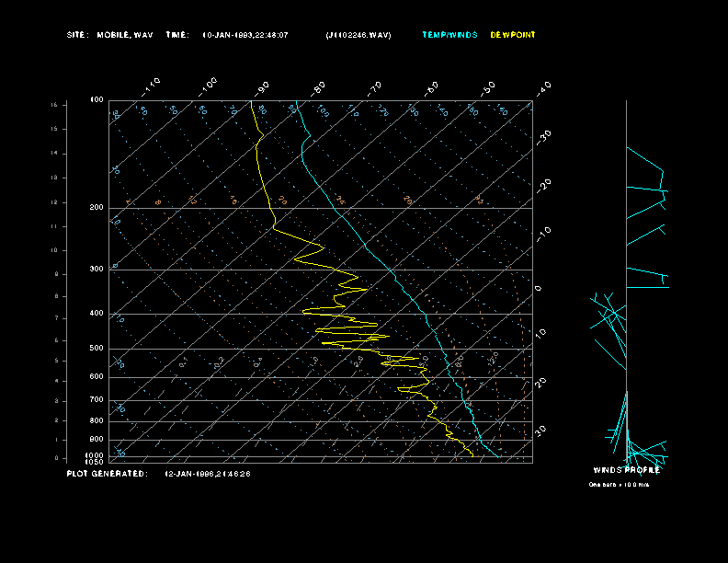Screen dimensions: 728x563
Task: Click the '14' height axis label
Action: pyautogui.click(x=55, y=153)
